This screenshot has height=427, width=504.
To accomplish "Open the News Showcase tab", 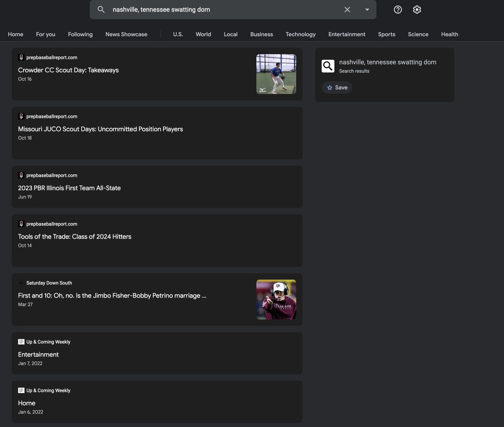I will (x=126, y=34).
